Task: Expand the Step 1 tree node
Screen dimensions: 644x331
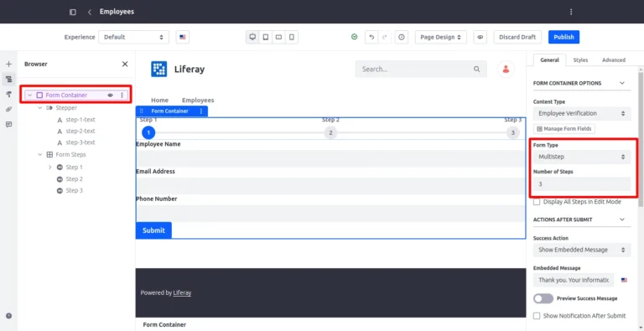Action: (x=49, y=167)
